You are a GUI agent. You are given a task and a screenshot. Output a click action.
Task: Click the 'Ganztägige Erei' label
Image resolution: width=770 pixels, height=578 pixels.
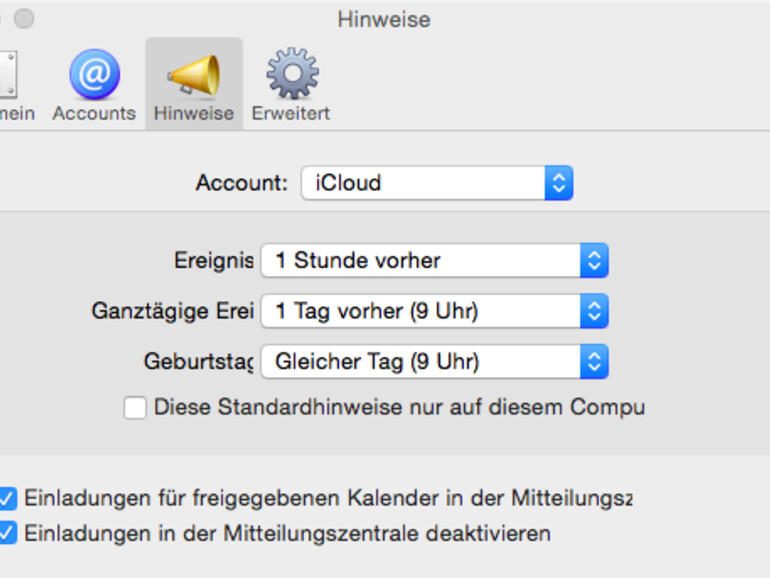(x=173, y=311)
